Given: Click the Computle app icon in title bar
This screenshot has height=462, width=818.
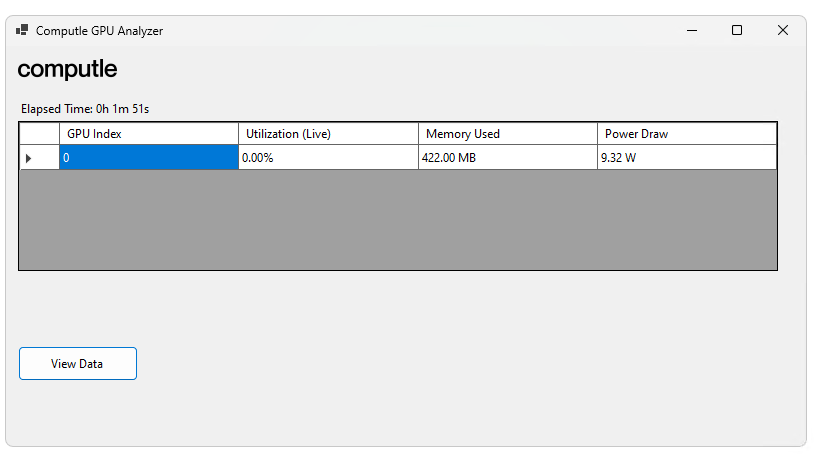Looking at the screenshot, I should coord(22,30).
